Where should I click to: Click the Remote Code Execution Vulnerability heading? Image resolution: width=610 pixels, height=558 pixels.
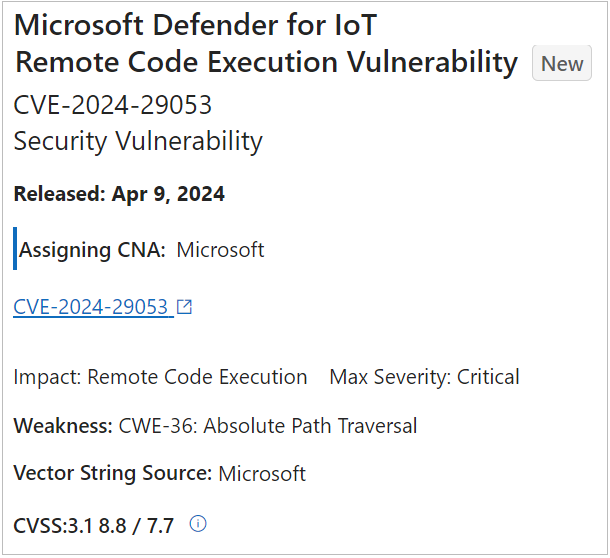(266, 62)
